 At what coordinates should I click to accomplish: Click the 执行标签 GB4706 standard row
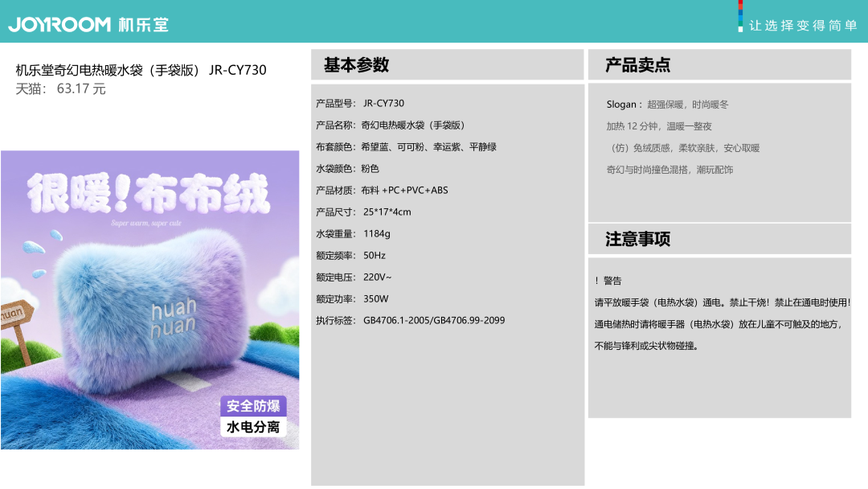pyautogui.click(x=410, y=320)
